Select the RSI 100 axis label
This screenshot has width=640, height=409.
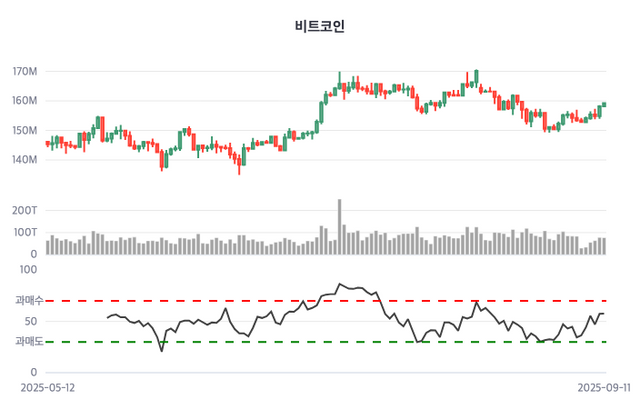click(x=27, y=269)
